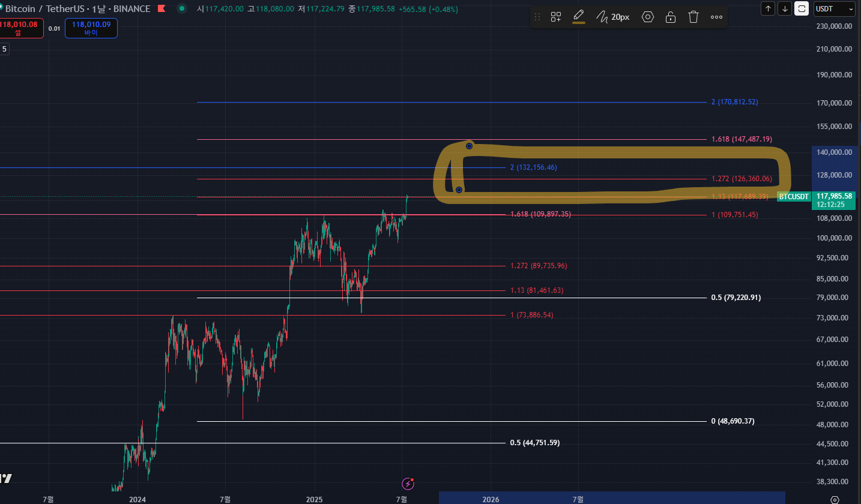The width and height of the screenshot is (861, 504).
Task: Click the 170,000.00 price axis label
Action: [x=835, y=103]
